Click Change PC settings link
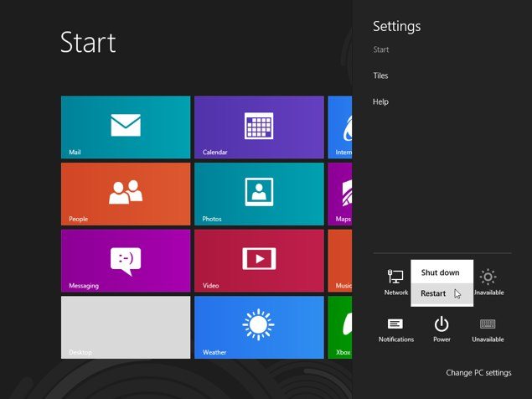Screen dimensions: 532x399 478,373
